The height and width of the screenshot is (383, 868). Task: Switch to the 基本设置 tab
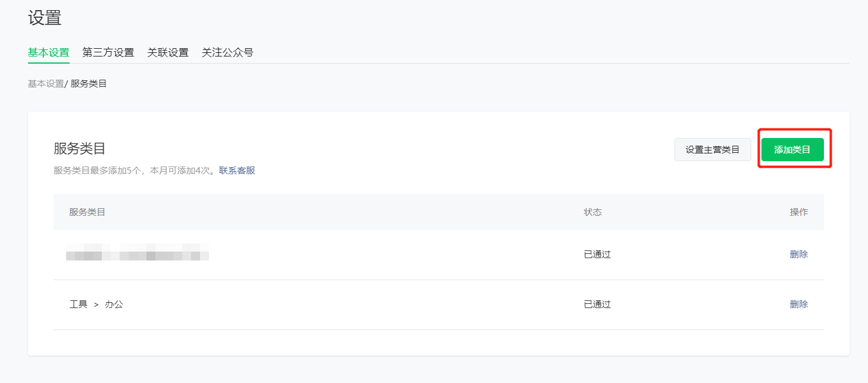tap(48, 52)
